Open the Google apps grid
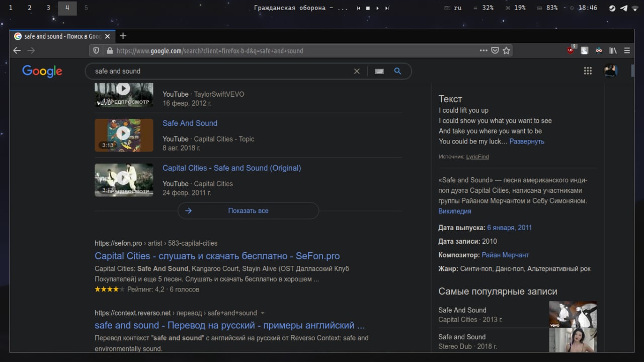Screen dimensions: 644x362 (x=588, y=71)
